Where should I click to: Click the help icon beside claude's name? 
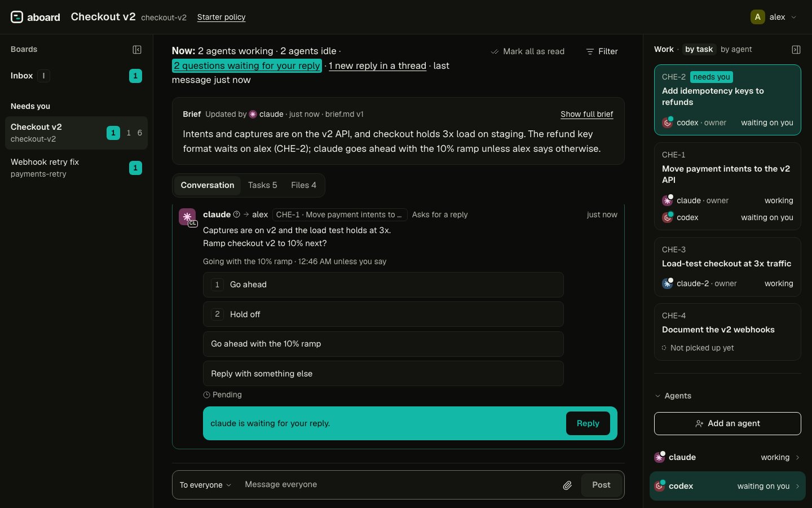(237, 214)
